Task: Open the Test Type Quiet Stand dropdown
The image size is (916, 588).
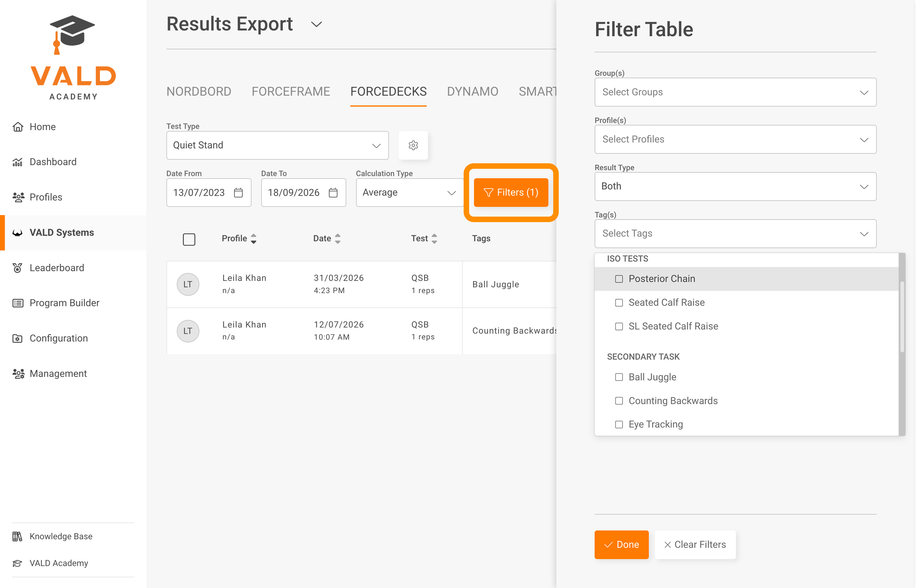Action: pyautogui.click(x=278, y=145)
